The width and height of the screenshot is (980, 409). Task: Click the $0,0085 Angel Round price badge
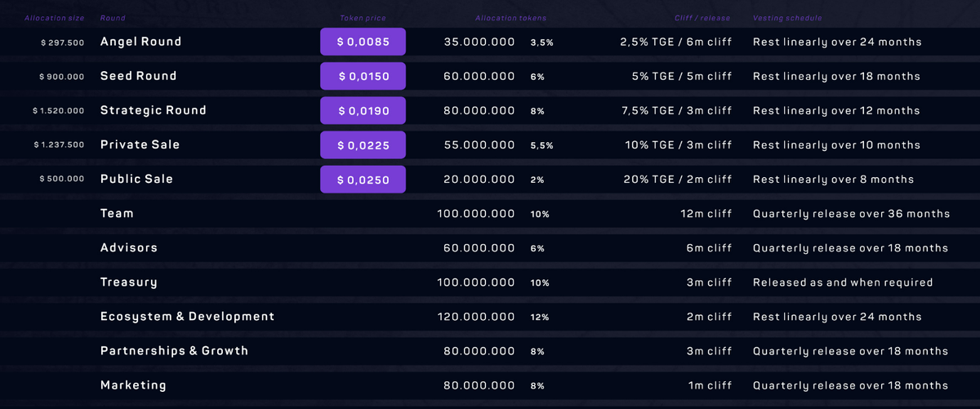363,42
